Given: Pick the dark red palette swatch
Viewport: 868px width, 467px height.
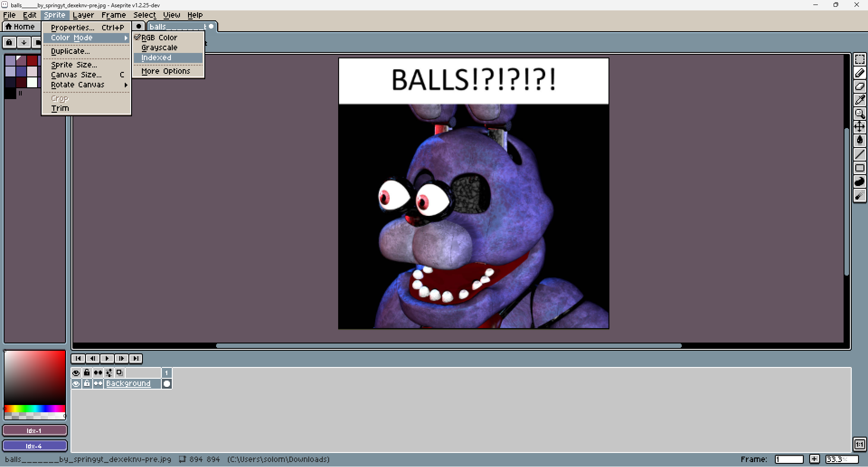Looking at the screenshot, I should [x=32, y=61].
